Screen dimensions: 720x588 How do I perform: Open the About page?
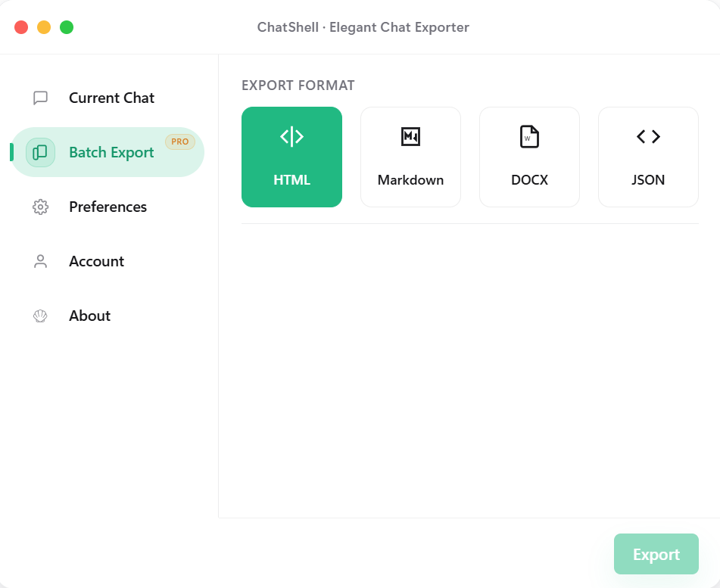tap(89, 316)
